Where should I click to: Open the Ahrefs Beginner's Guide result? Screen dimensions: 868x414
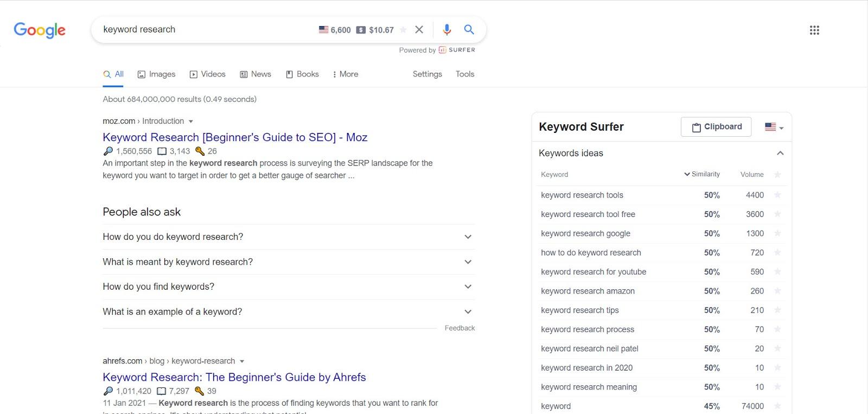(234, 377)
